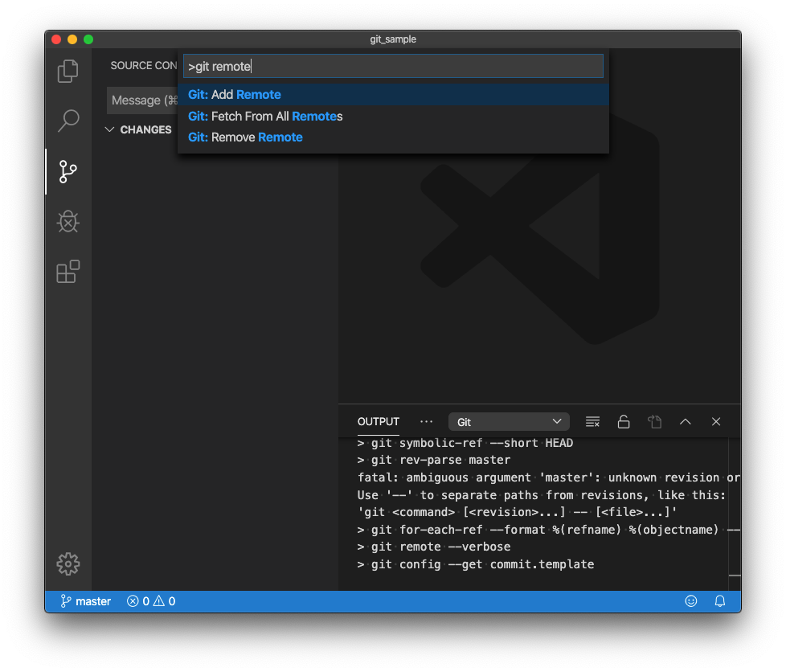Clear the Output panel contents

(592, 422)
